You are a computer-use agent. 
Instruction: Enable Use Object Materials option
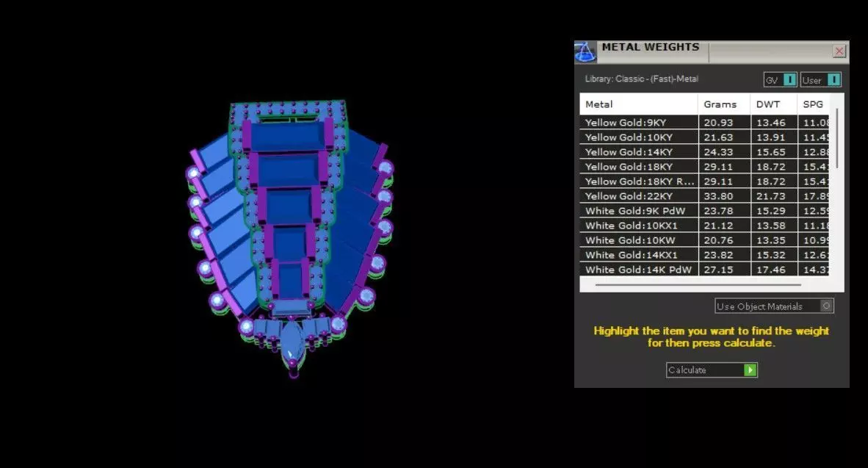point(774,306)
